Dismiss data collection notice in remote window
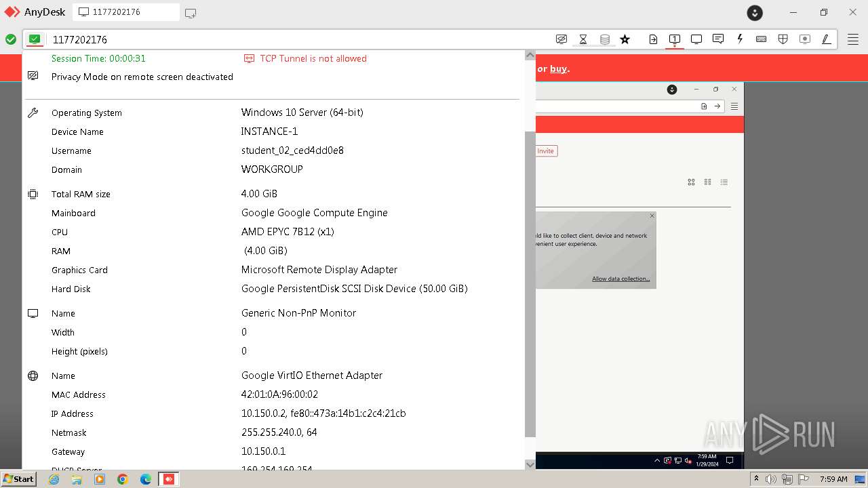 (x=652, y=216)
